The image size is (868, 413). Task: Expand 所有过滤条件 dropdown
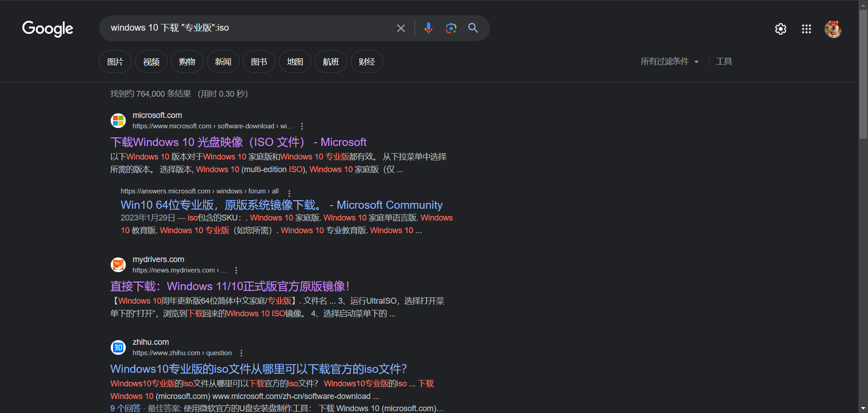pyautogui.click(x=670, y=61)
